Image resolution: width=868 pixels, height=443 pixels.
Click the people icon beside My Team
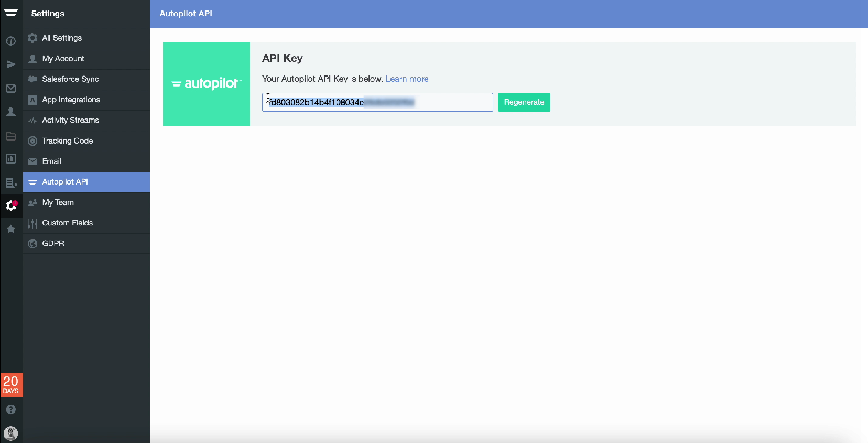32,202
